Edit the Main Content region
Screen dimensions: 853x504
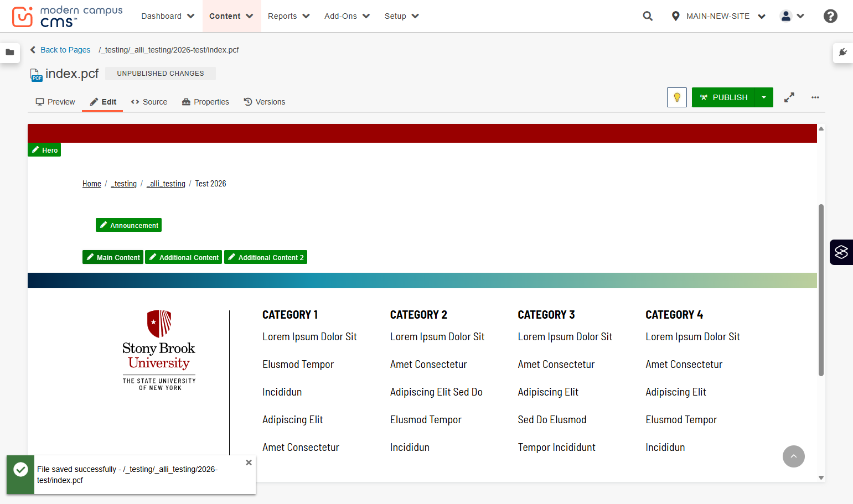click(113, 257)
